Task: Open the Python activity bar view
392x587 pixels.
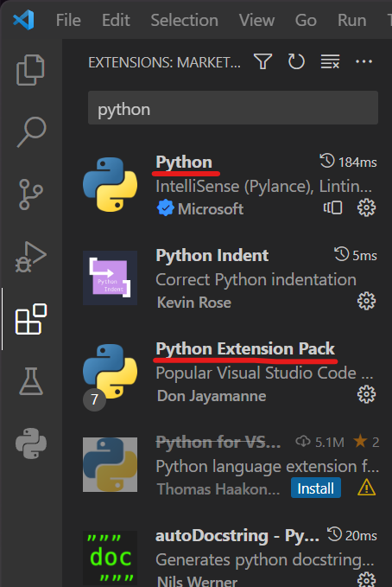Action: 31,443
